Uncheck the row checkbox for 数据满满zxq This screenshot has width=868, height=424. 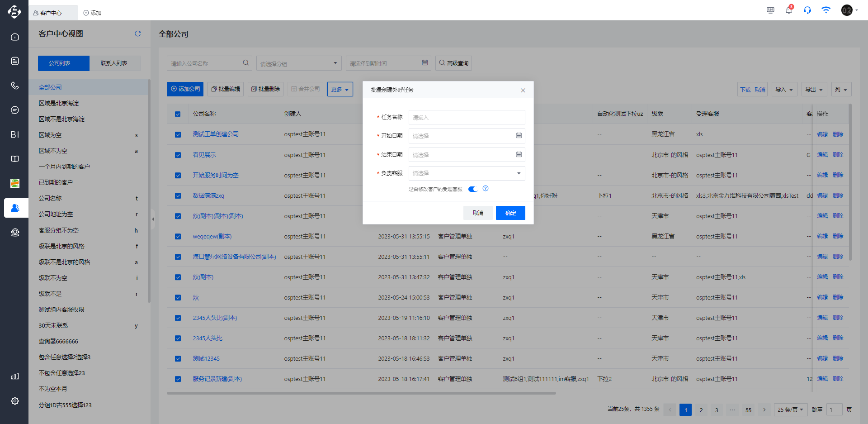pos(177,195)
